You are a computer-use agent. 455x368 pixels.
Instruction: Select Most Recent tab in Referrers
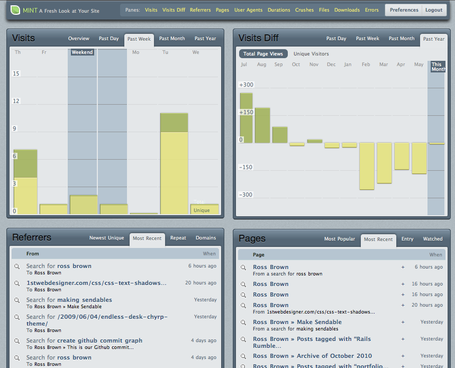click(147, 238)
